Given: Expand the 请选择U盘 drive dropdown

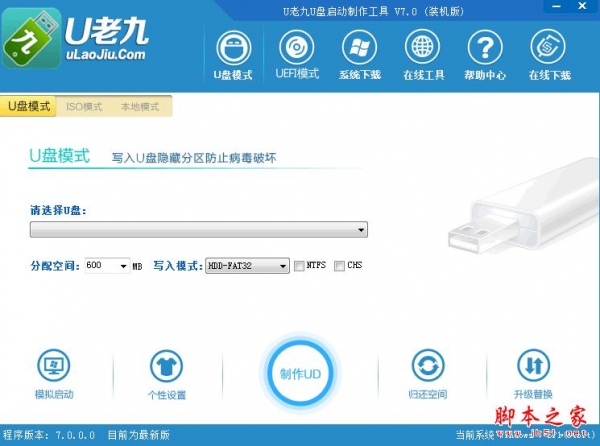Looking at the screenshot, I should point(199,230).
